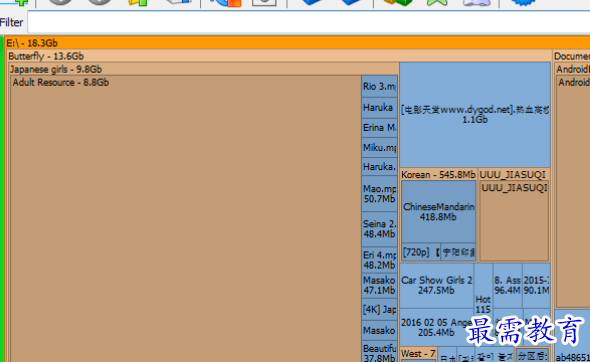This screenshot has height=362, width=590.
Task: Click the Rio 3.mp file block
Action: 379,86
